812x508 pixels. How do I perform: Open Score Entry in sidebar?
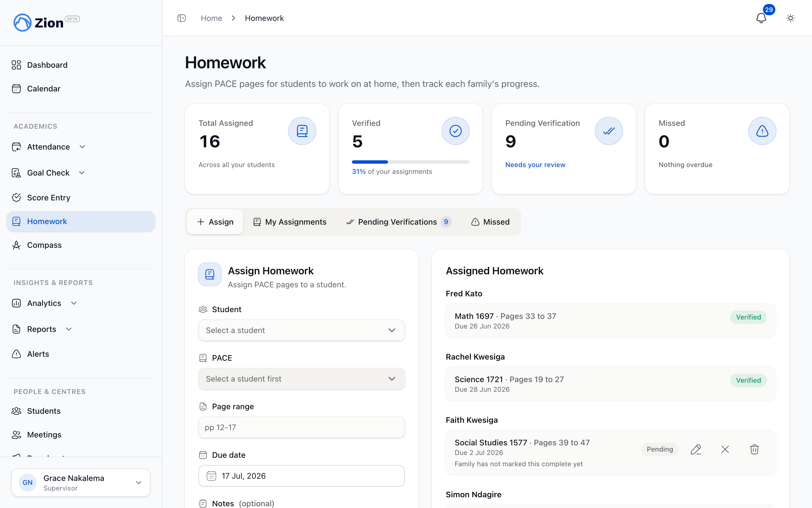pyautogui.click(x=81, y=198)
